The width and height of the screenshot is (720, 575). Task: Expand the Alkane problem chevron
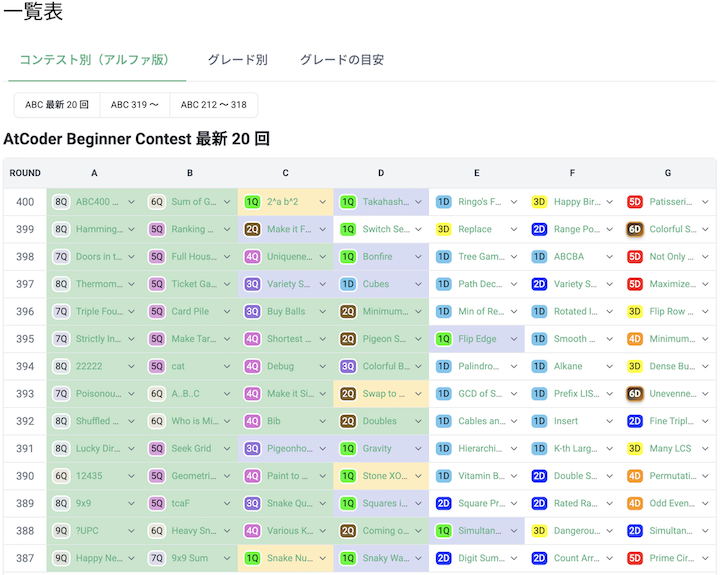tap(609, 366)
